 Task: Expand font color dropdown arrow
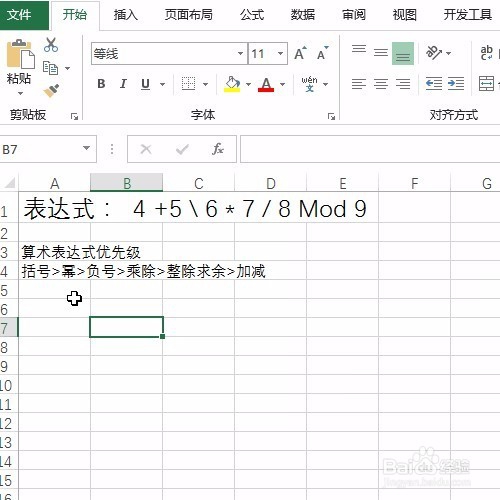(x=282, y=84)
